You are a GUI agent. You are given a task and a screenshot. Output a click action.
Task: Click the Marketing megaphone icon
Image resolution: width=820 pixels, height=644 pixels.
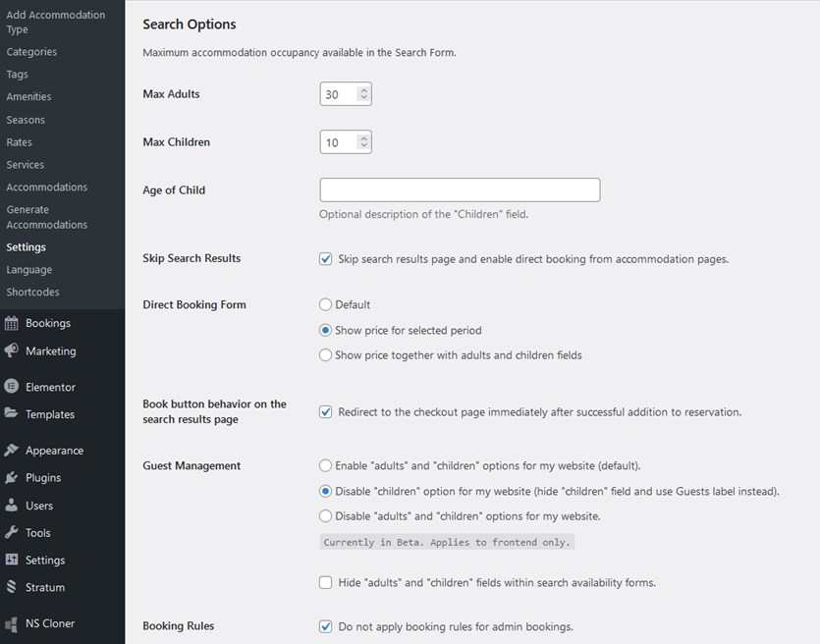[x=12, y=350]
